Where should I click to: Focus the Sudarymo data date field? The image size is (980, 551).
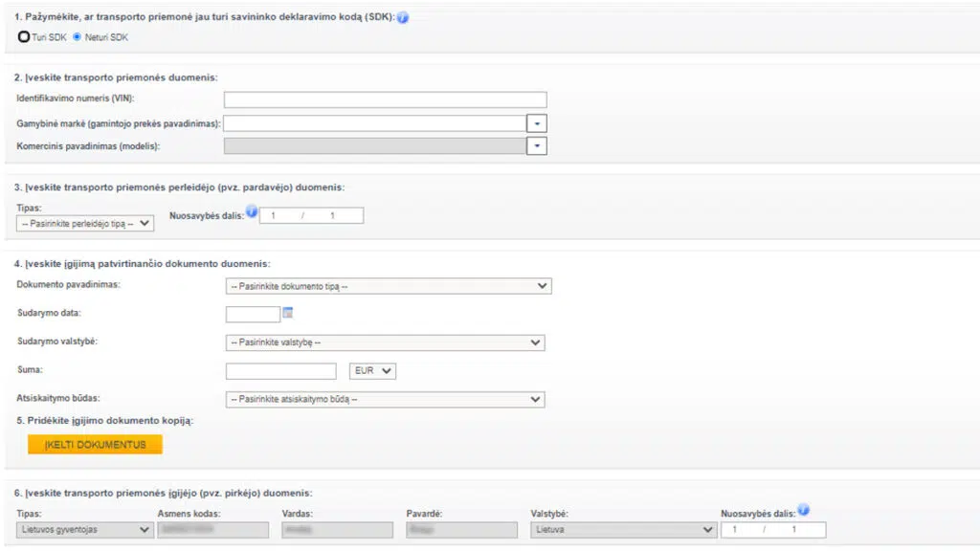click(253, 314)
